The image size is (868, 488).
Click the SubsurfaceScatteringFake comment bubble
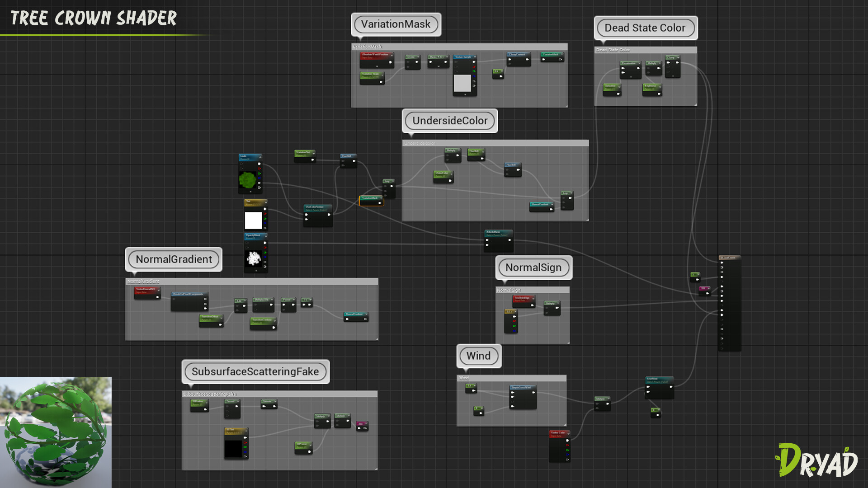coord(255,371)
